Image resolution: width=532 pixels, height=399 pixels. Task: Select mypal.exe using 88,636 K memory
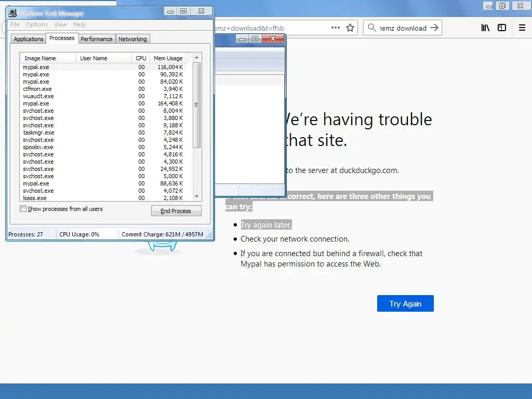(x=103, y=183)
